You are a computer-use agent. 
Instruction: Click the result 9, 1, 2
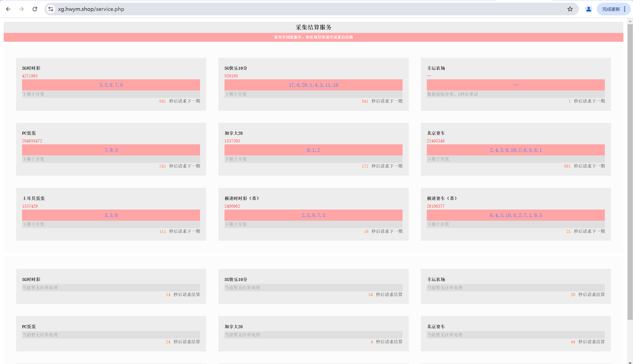313,150
